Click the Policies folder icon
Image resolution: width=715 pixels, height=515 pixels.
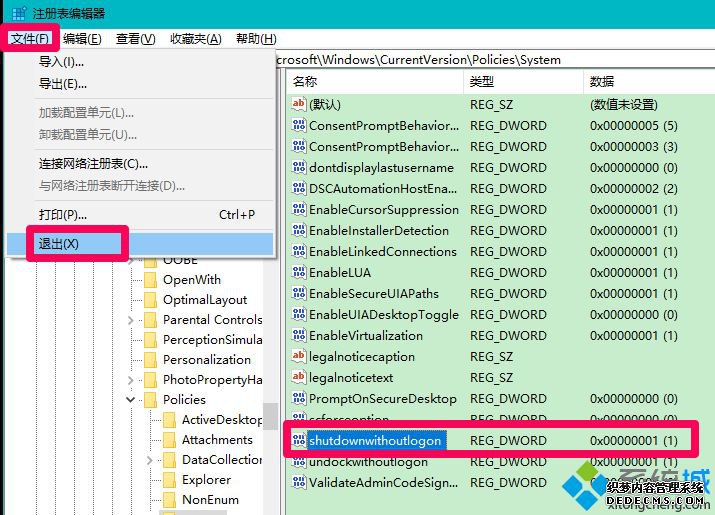150,400
